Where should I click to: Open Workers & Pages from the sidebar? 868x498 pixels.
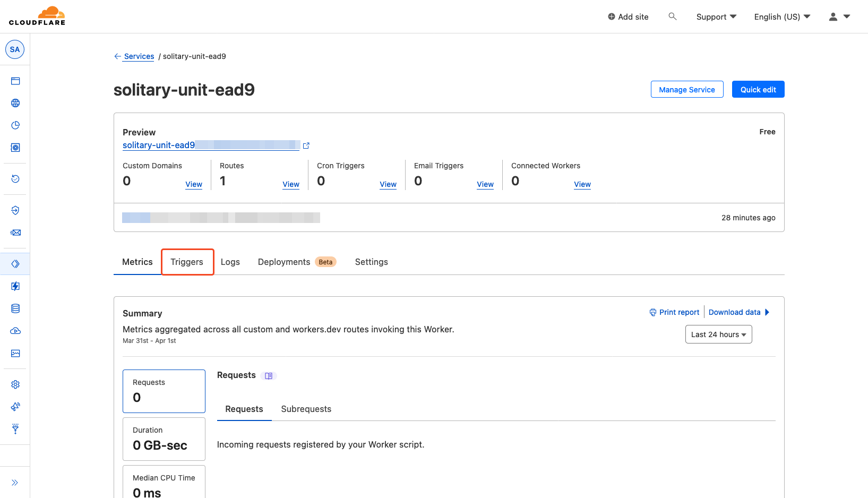click(15, 263)
